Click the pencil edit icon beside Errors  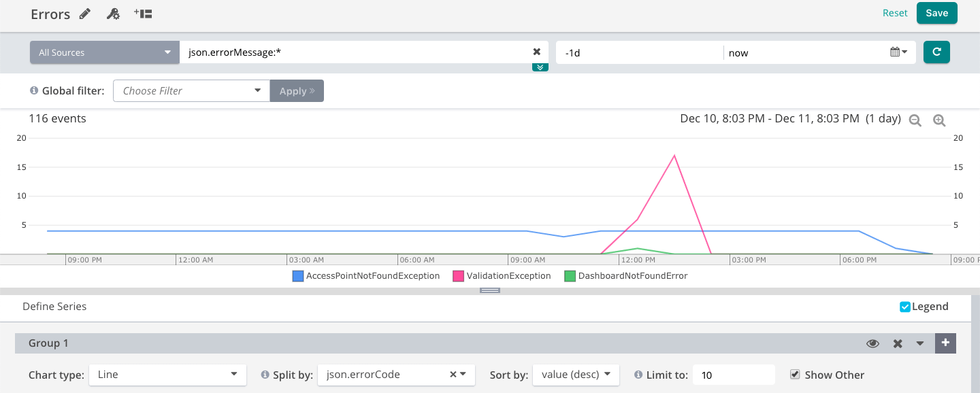tap(85, 14)
